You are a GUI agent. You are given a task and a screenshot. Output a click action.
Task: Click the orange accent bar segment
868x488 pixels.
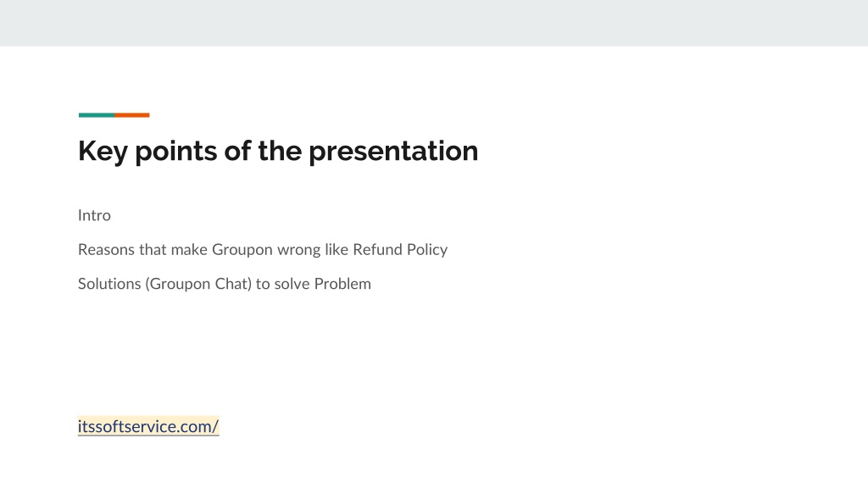coord(131,115)
